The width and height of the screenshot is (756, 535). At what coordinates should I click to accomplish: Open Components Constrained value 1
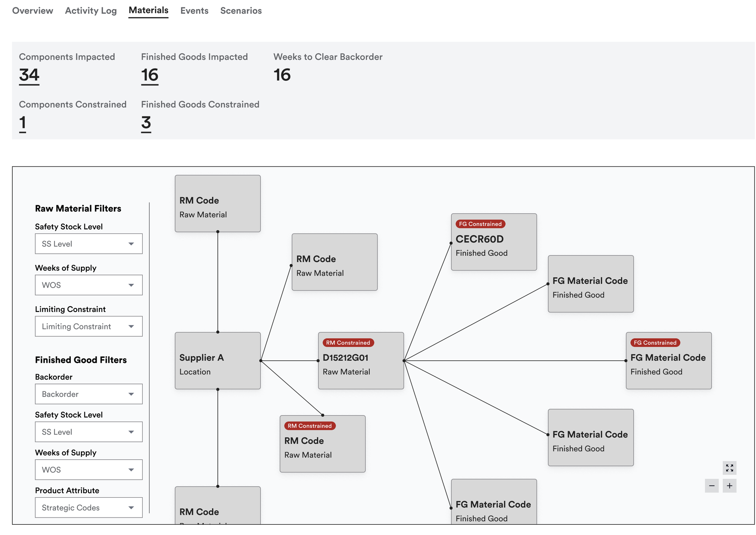tap(22, 123)
